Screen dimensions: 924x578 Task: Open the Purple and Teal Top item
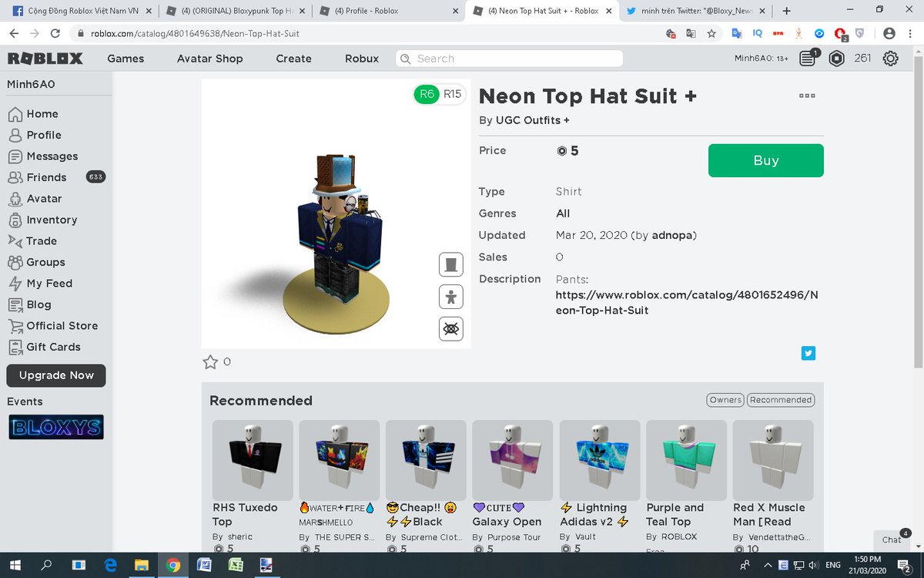tap(687, 460)
